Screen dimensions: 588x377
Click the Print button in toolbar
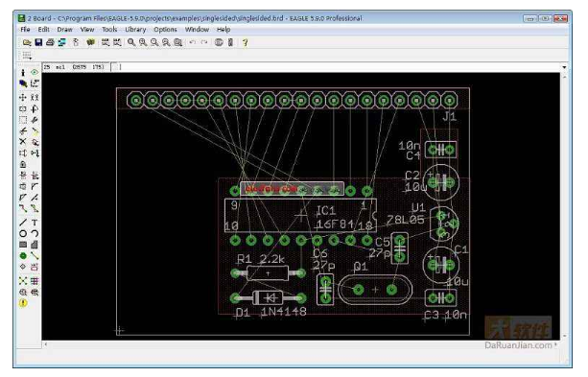[50, 42]
